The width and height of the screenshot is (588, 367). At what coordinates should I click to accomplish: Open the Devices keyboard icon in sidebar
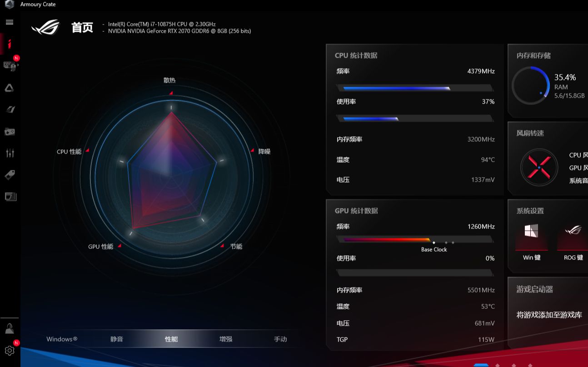[x=10, y=66]
